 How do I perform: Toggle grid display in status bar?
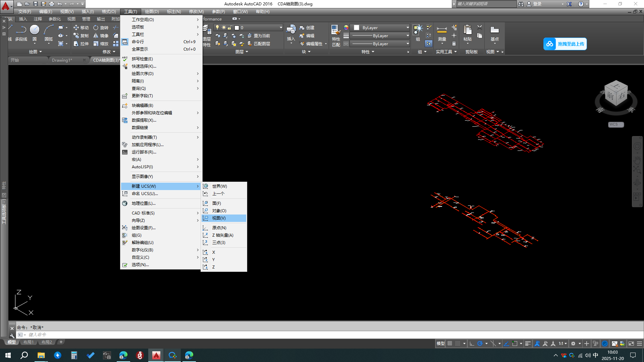tap(449, 344)
